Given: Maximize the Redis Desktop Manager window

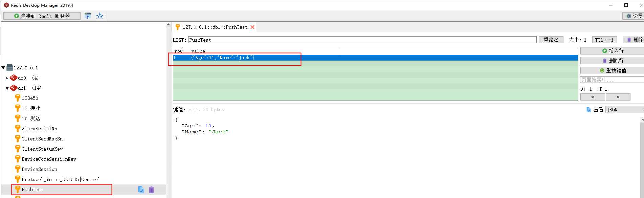Looking at the screenshot, I should coord(626,5).
